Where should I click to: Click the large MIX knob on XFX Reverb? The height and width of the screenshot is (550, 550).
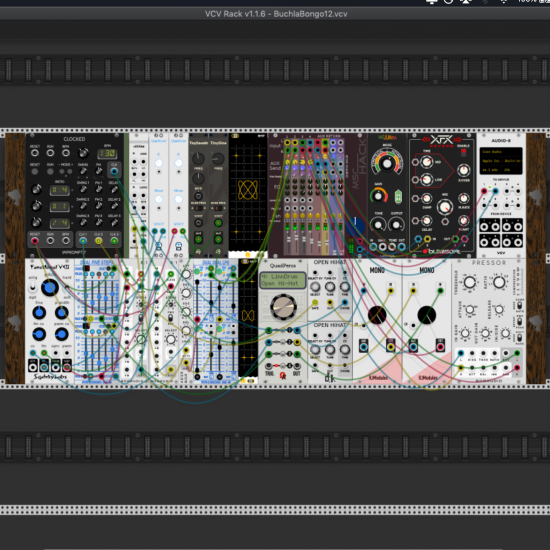pyautogui.click(x=445, y=207)
